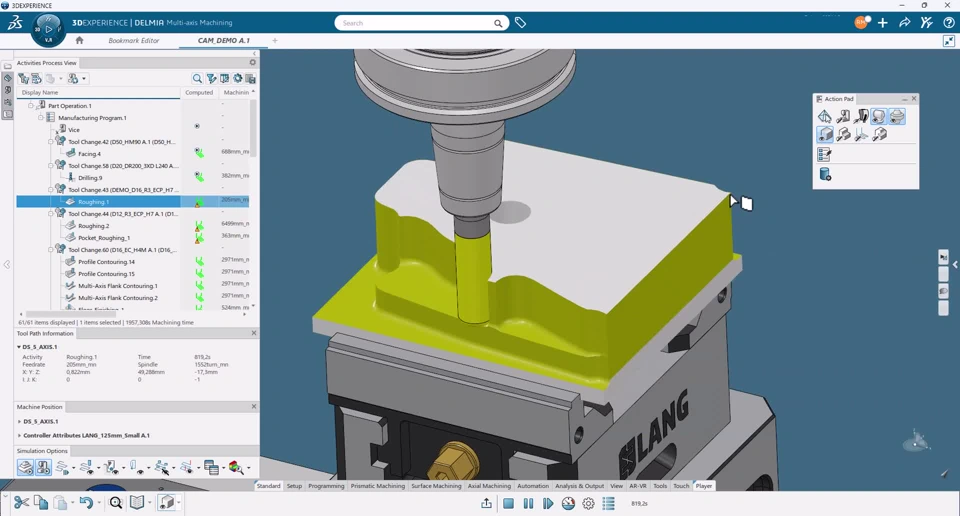
Task: Click the gear icon in Activities Process View toolbar
Action: tap(238, 78)
